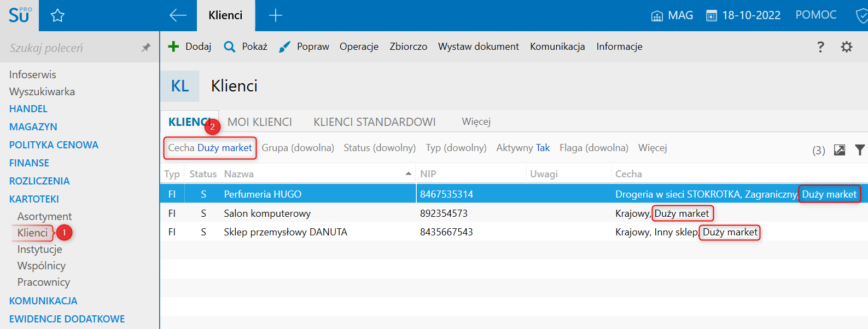Open the Cecha filter dropdown
This screenshot has height=329, width=868.
click(210, 148)
